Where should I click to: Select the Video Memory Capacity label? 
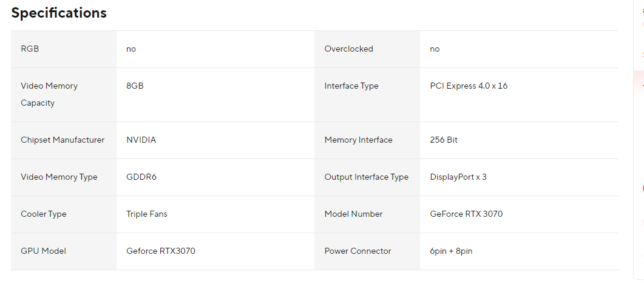[x=49, y=94]
